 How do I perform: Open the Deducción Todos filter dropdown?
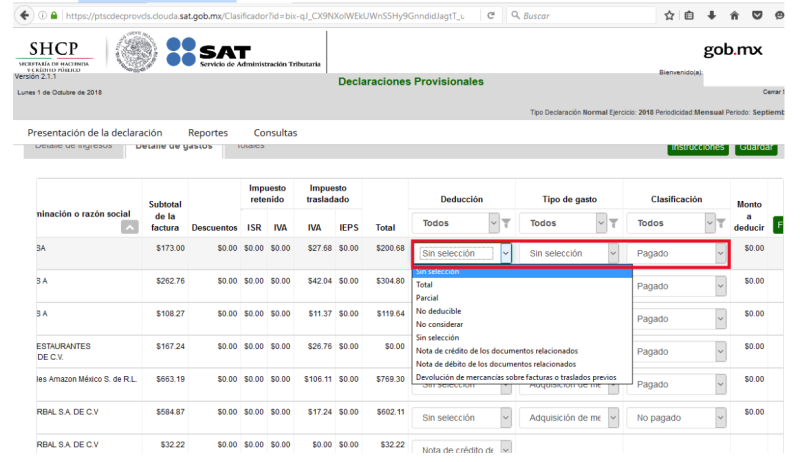coord(455,223)
